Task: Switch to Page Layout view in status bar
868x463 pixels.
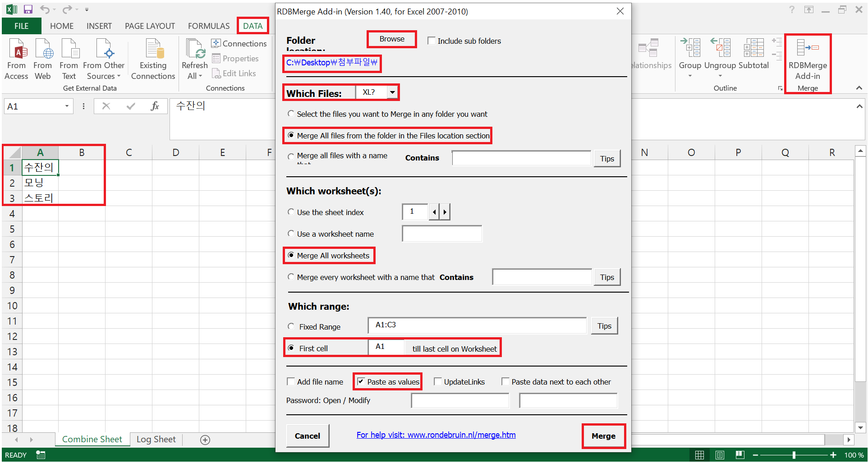Action: pos(720,455)
